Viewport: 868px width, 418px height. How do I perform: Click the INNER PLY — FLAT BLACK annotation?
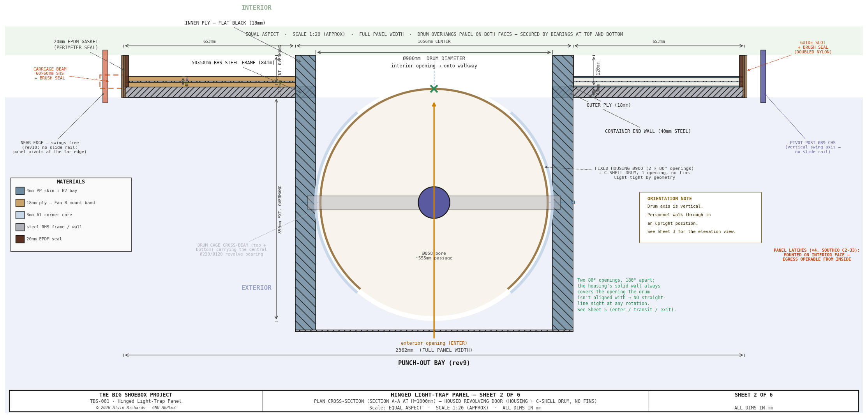(225, 23)
